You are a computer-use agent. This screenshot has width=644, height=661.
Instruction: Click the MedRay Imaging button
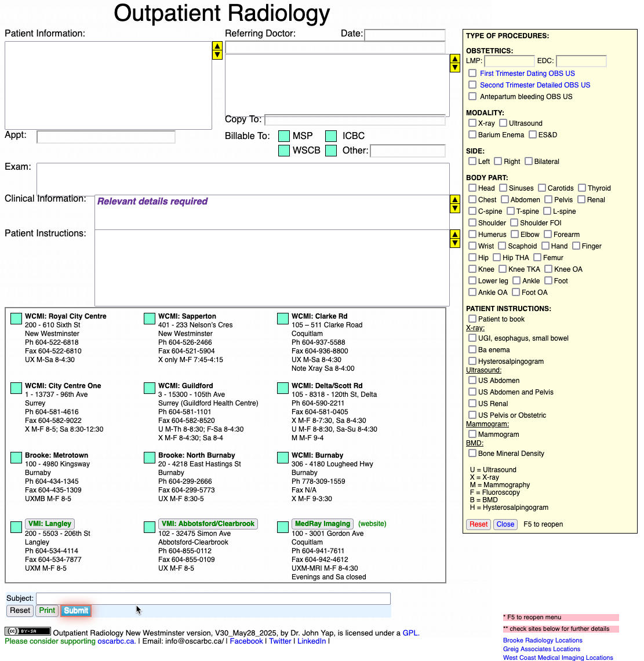coord(323,524)
